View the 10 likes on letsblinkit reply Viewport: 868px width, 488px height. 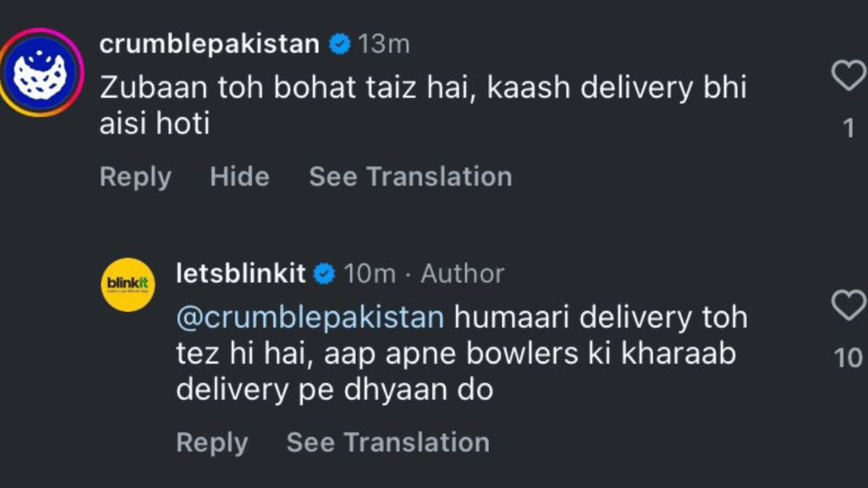tap(848, 358)
